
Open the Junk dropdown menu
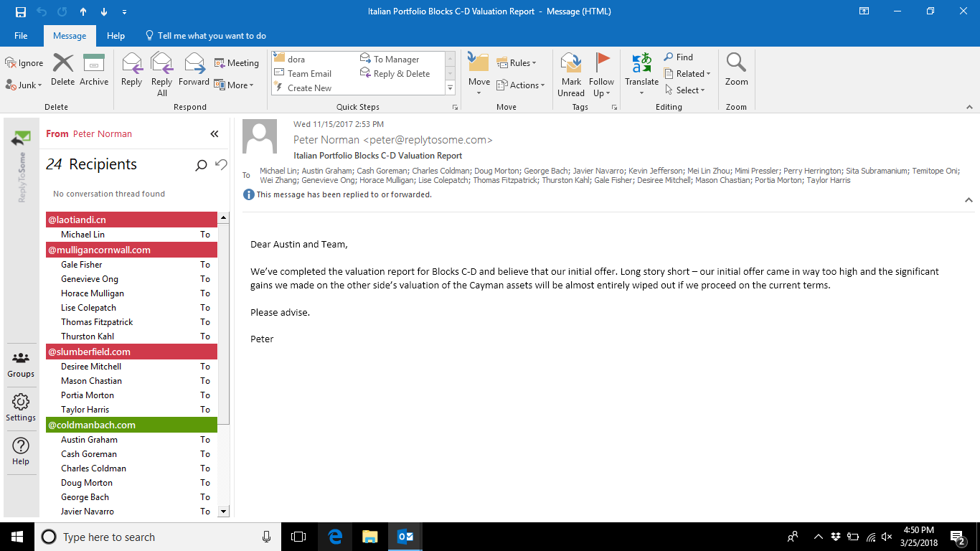point(24,85)
